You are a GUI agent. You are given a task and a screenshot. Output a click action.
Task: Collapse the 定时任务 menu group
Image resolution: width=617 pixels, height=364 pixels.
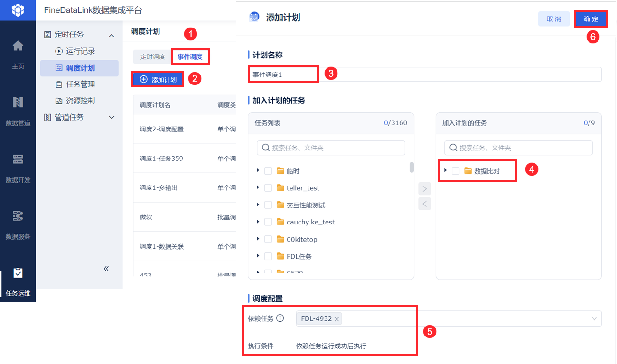(112, 35)
